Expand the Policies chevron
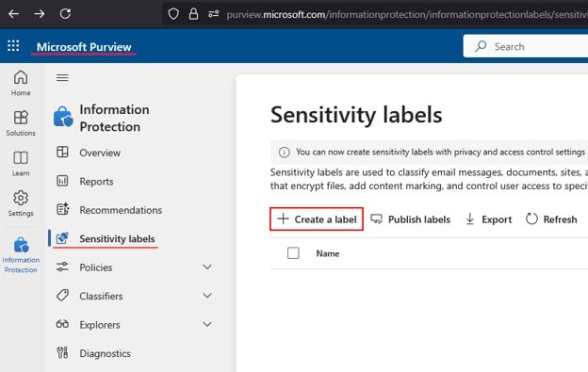Screen dimensions: 588x372 [207, 267]
